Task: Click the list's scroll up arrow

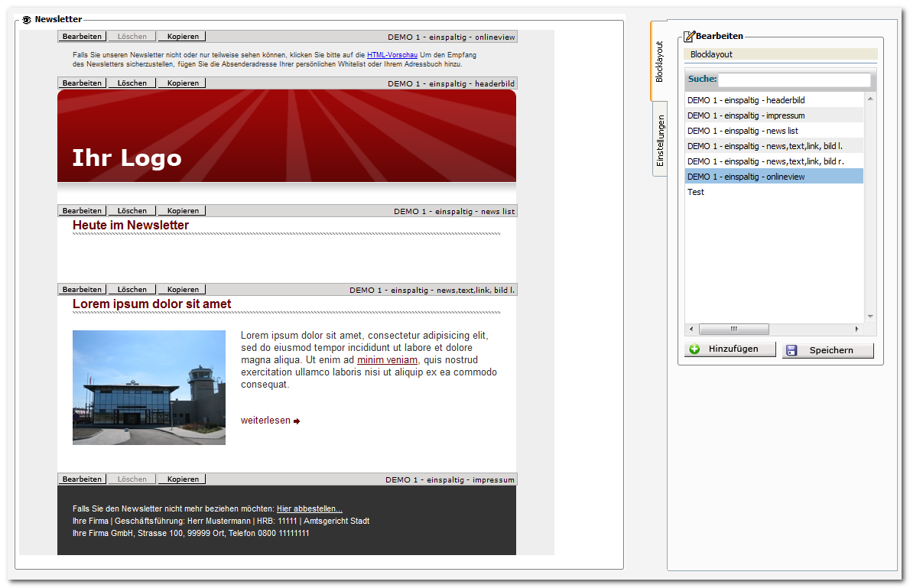Action: [870, 99]
